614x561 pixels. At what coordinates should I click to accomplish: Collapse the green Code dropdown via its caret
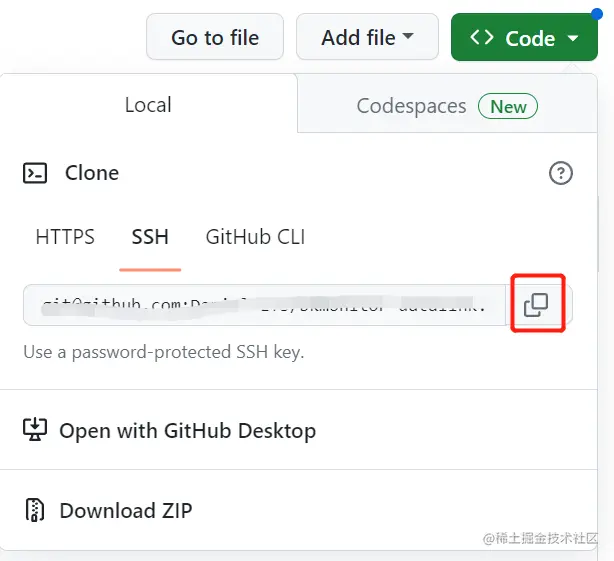click(573, 38)
